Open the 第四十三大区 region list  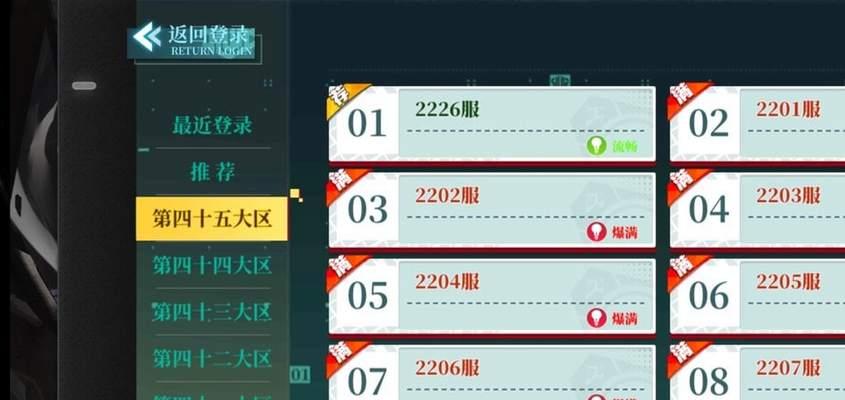(212, 312)
